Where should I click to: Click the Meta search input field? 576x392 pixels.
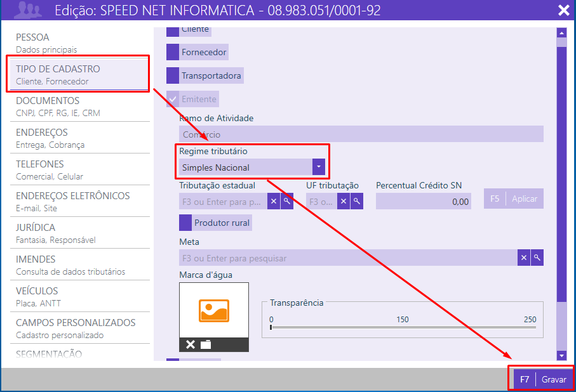click(x=348, y=258)
